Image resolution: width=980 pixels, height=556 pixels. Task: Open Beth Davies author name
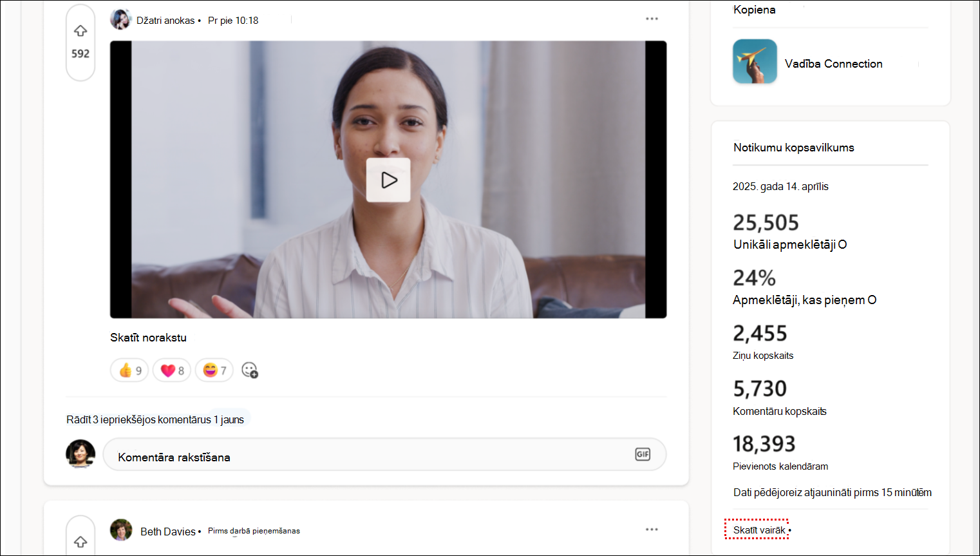coord(168,532)
